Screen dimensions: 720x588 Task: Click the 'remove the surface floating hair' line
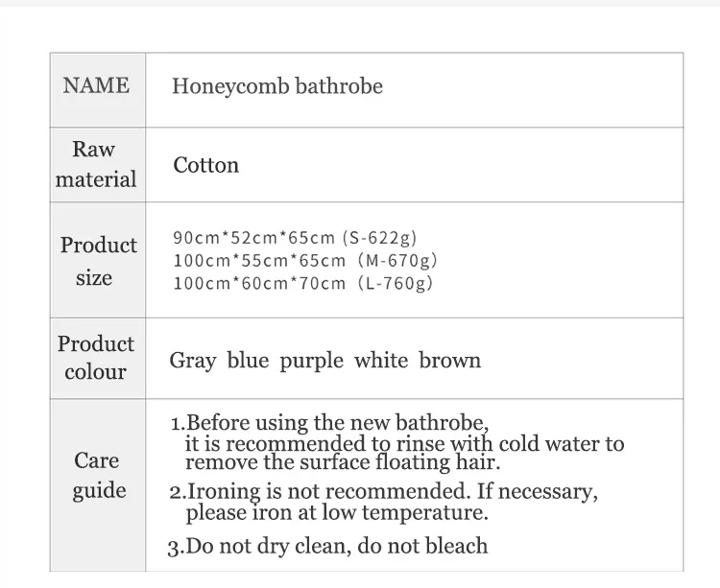click(x=343, y=462)
